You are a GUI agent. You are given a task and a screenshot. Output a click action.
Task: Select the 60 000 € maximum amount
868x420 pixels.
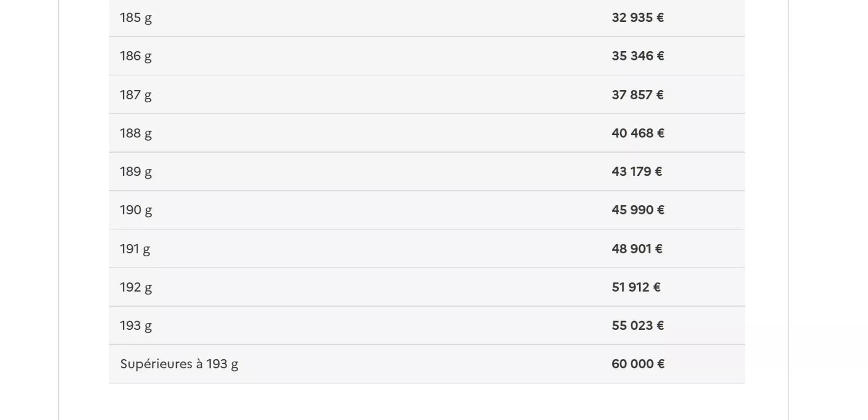637,364
